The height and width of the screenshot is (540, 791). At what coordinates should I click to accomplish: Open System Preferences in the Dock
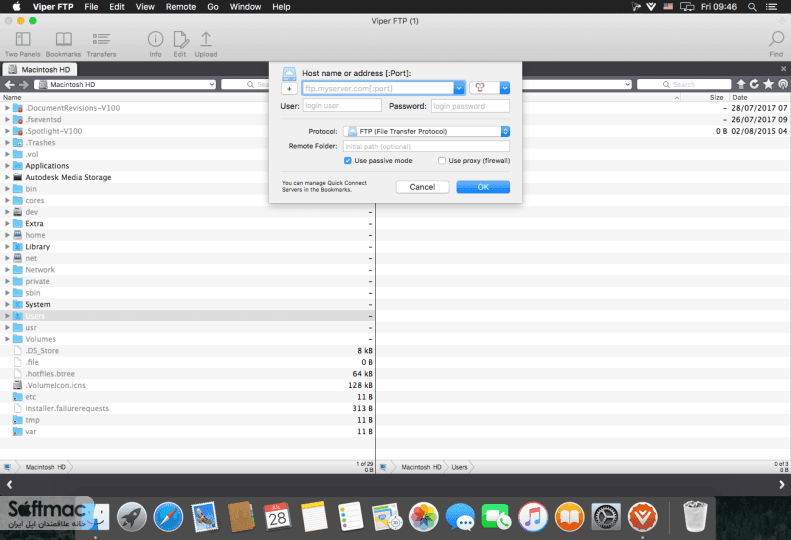coord(606,517)
